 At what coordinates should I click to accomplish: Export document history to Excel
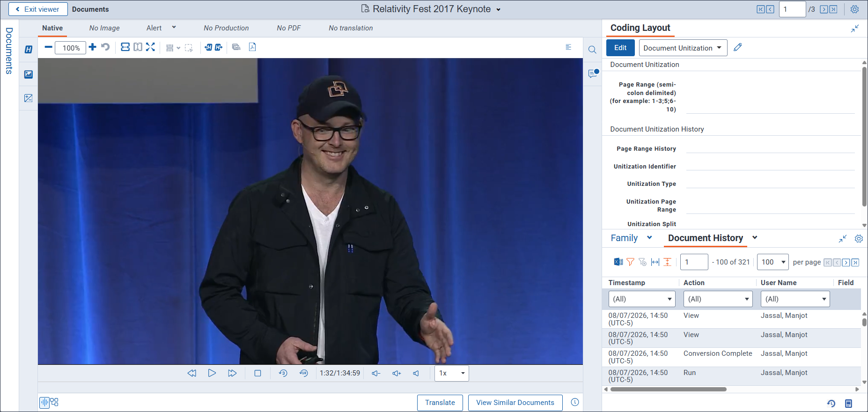coord(618,262)
